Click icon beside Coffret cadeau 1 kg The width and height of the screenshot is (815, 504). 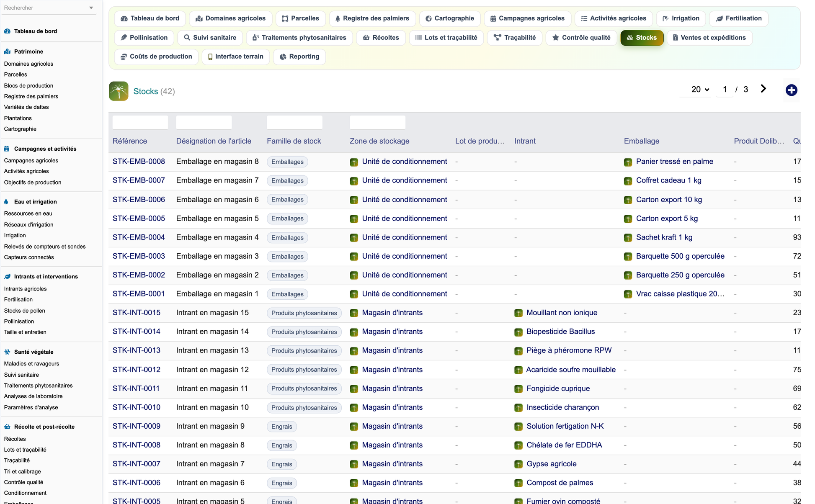[x=628, y=181]
